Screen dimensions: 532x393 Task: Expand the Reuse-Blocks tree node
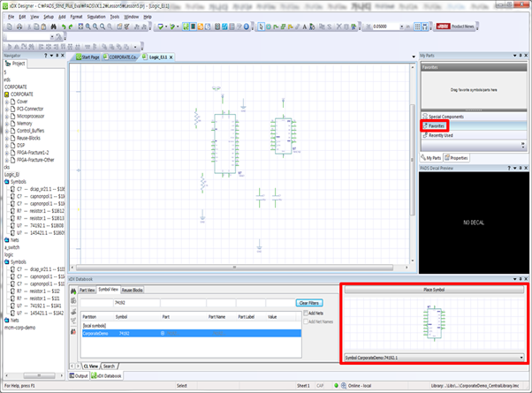[7, 138]
